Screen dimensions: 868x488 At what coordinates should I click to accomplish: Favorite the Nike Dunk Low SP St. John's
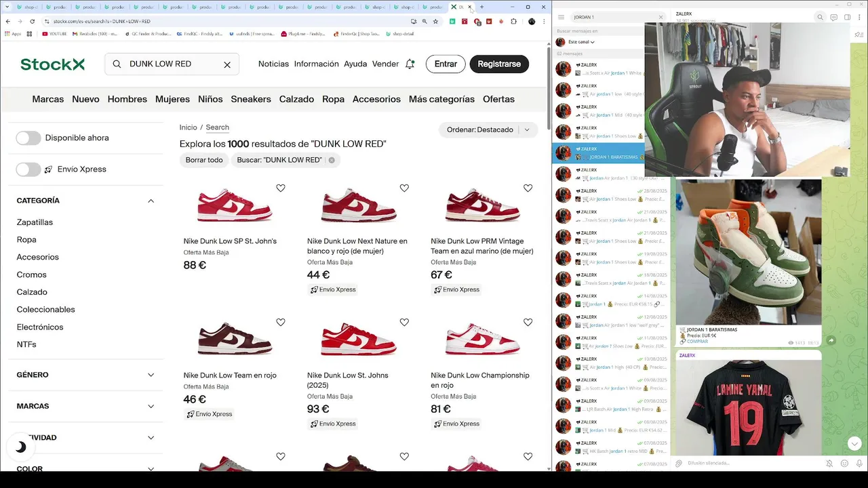[x=281, y=188]
